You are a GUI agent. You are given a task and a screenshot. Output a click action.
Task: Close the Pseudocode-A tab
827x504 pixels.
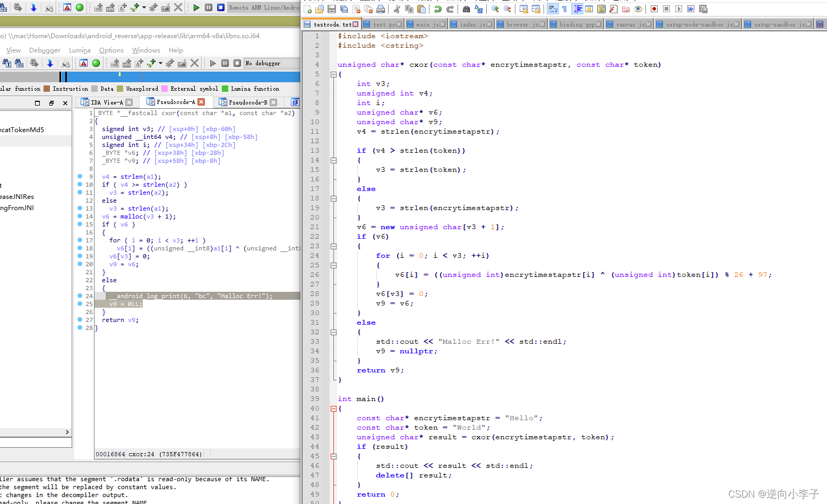(201, 102)
